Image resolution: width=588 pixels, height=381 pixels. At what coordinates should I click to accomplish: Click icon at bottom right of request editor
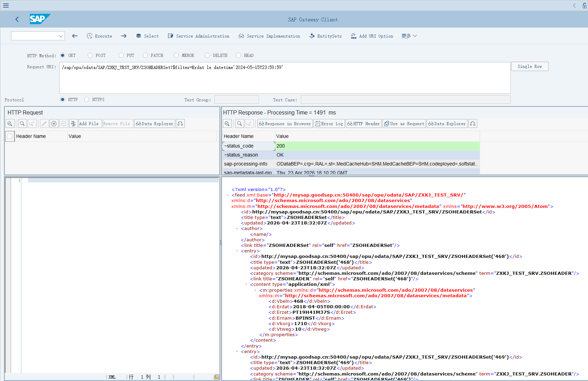[216, 377]
